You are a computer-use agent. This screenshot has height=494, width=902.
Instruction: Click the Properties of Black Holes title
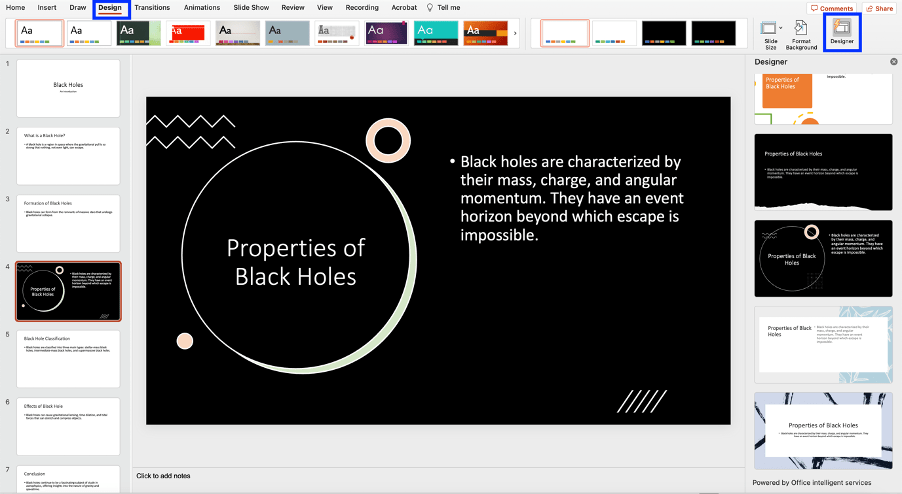coord(296,262)
